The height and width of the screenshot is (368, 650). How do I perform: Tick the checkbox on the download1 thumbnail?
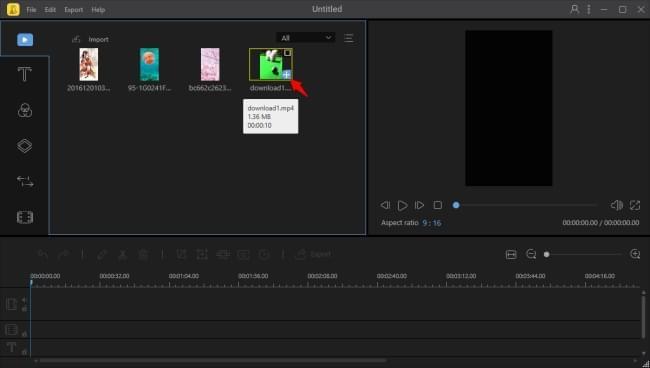(x=287, y=53)
